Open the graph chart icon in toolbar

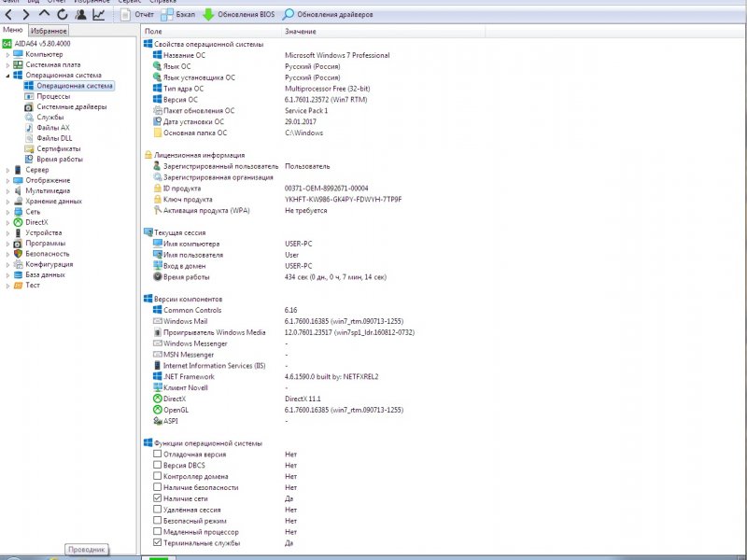pyautogui.click(x=99, y=15)
